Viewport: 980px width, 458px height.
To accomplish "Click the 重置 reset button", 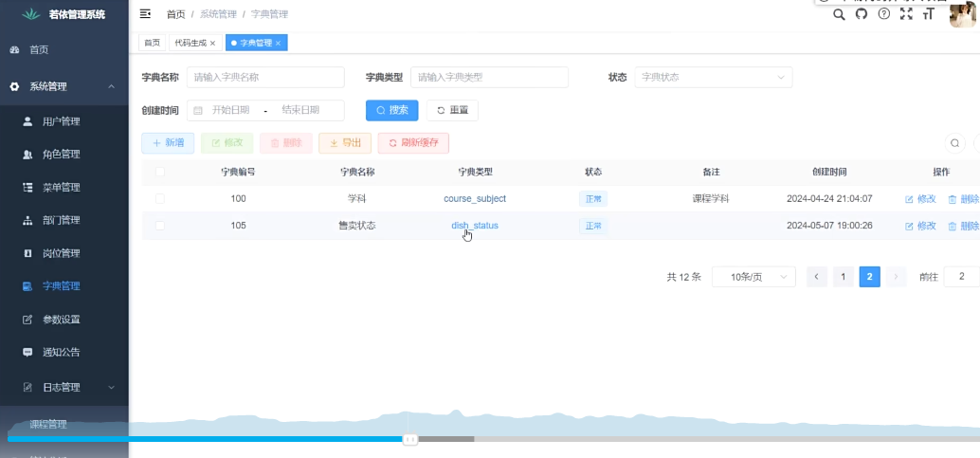I will 452,110.
